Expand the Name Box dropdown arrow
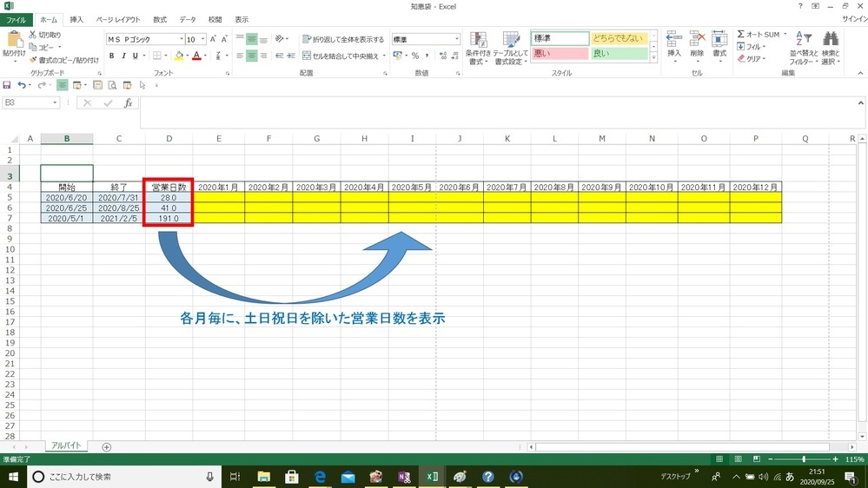 point(55,103)
